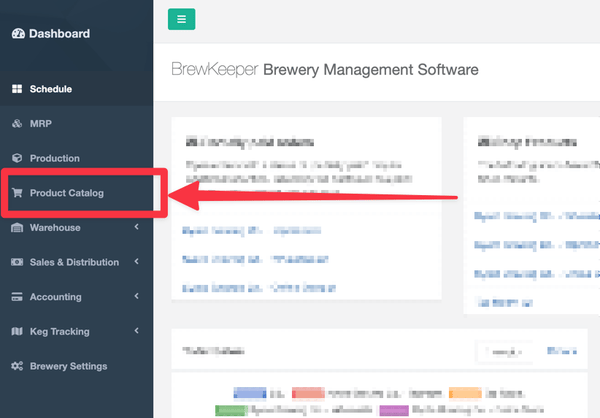Click the Product Catalog cart icon
The width and height of the screenshot is (600, 418).
click(17, 193)
